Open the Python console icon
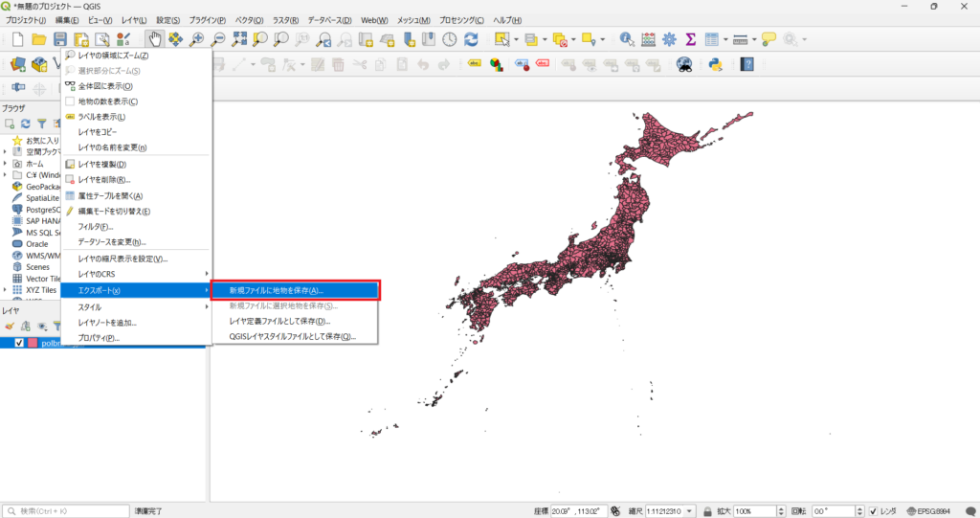The width and height of the screenshot is (980, 518). [713, 64]
